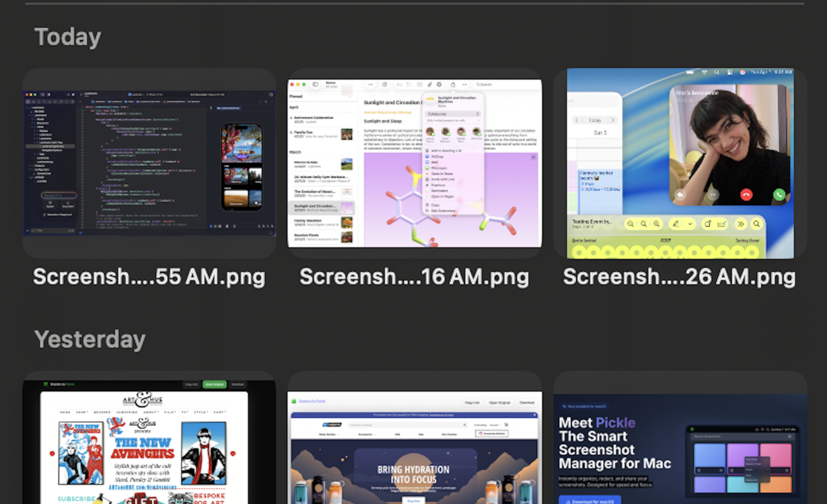
Task: Click the search magnifier in yellow toolbar
Action: [756, 224]
